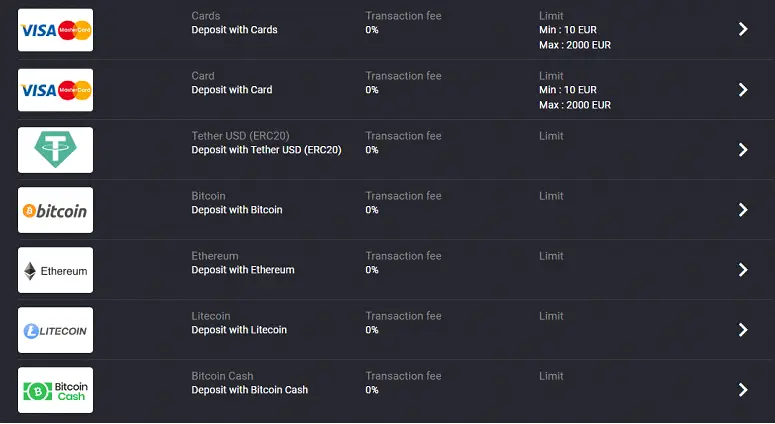Click the Deposit with Ethereum text
The height and width of the screenshot is (424, 775).
[x=243, y=270]
